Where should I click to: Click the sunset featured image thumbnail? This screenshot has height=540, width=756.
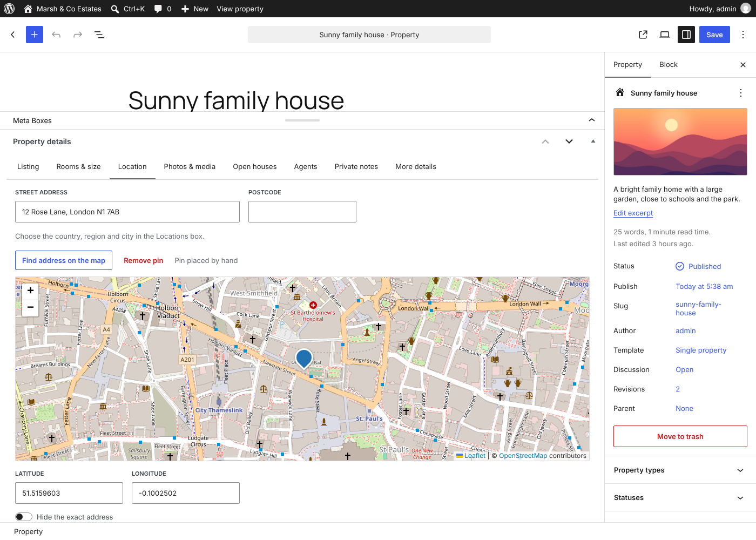click(x=680, y=141)
